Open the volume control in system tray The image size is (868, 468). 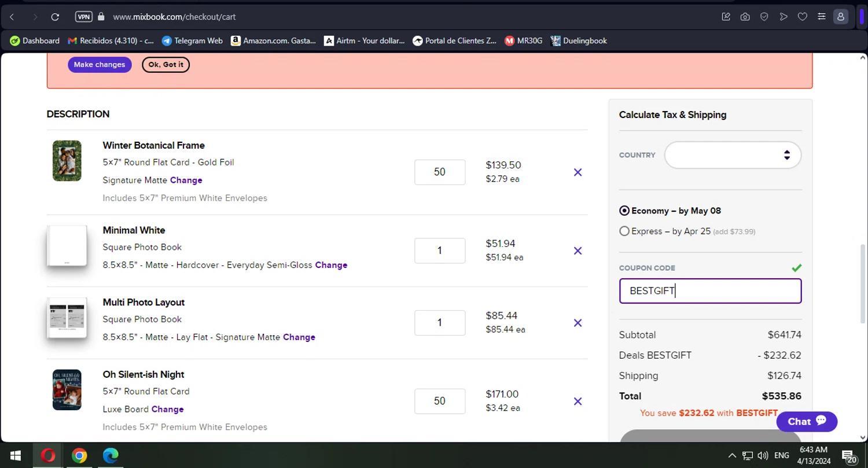(763, 456)
